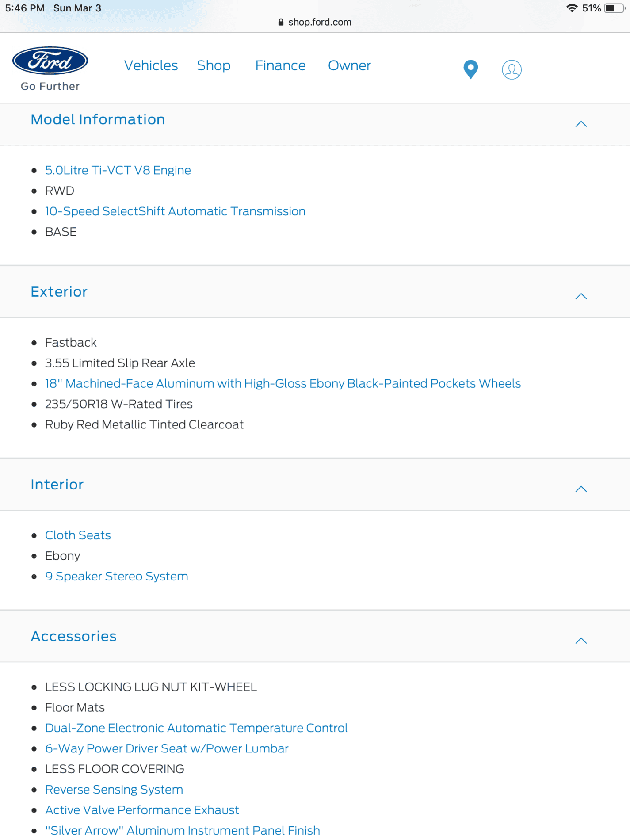
Task: Collapse the Exterior section chevron
Action: [581, 296]
